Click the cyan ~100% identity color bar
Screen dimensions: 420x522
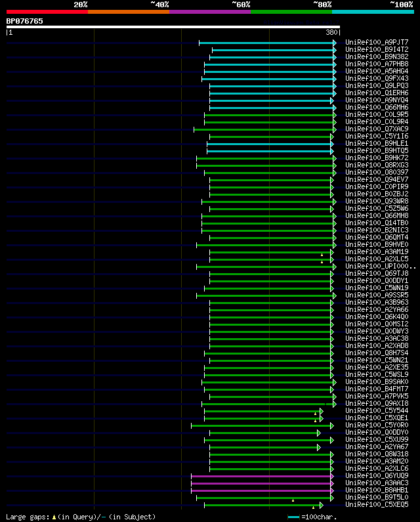pos(373,12)
